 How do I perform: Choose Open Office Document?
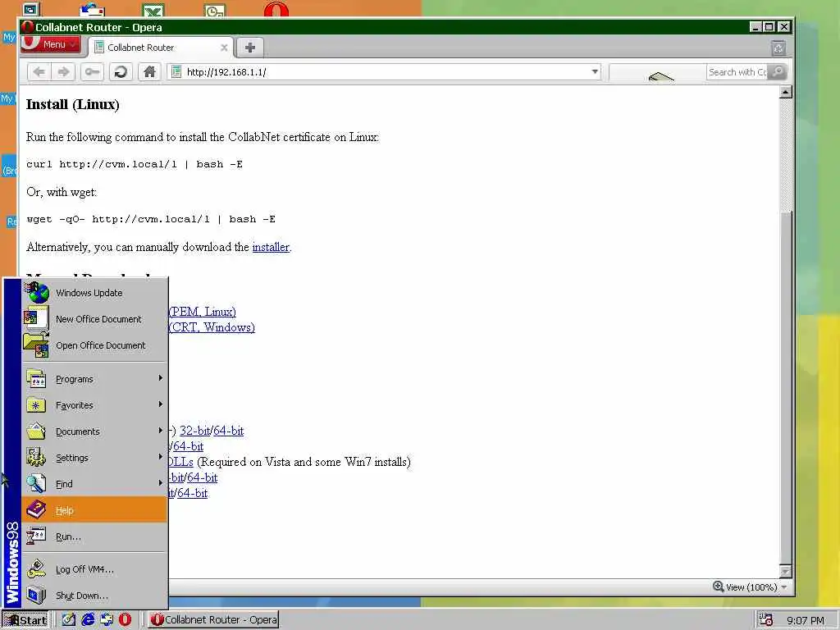94,345
